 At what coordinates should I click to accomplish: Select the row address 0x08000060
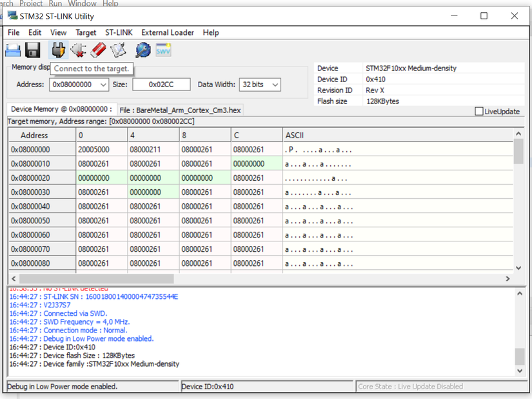[x=42, y=235]
